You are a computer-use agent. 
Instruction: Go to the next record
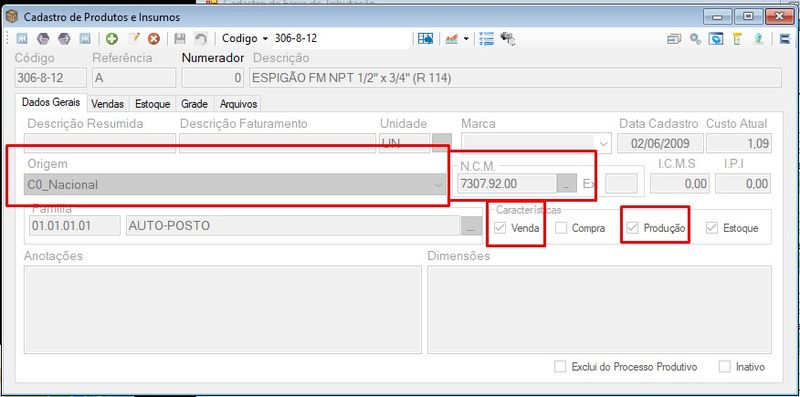pos(64,39)
